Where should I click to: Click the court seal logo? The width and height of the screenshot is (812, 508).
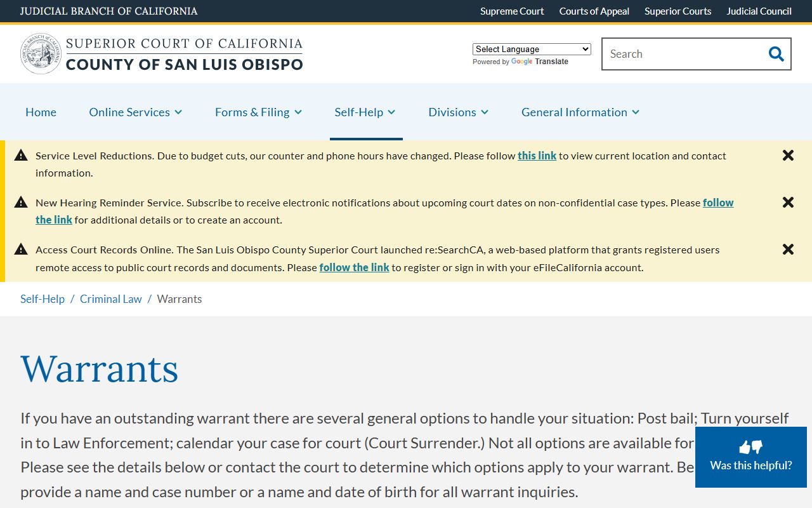41,54
